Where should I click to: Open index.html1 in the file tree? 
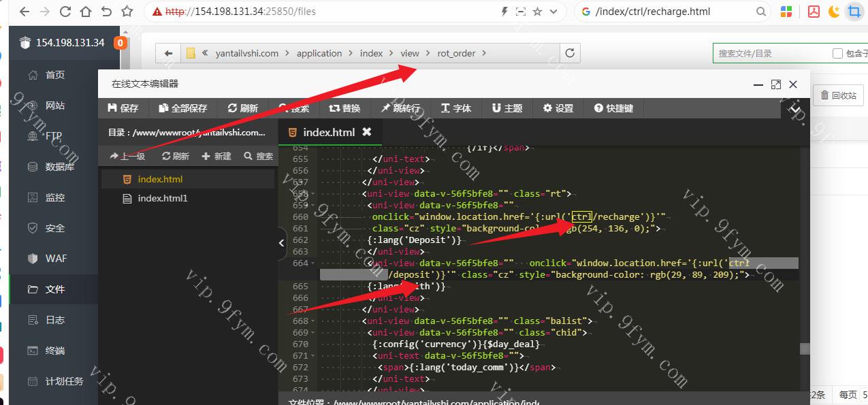(x=162, y=198)
